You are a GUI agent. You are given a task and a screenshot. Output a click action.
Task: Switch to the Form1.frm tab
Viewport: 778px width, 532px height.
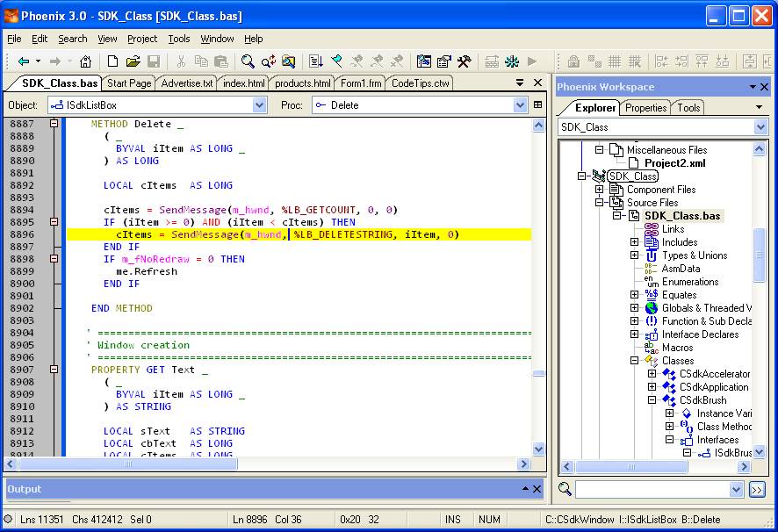point(361,83)
